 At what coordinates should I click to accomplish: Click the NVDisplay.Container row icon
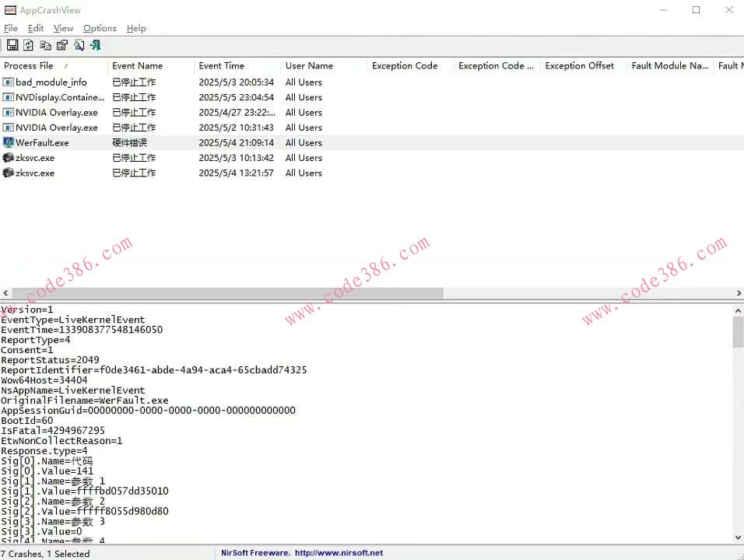pos(8,97)
